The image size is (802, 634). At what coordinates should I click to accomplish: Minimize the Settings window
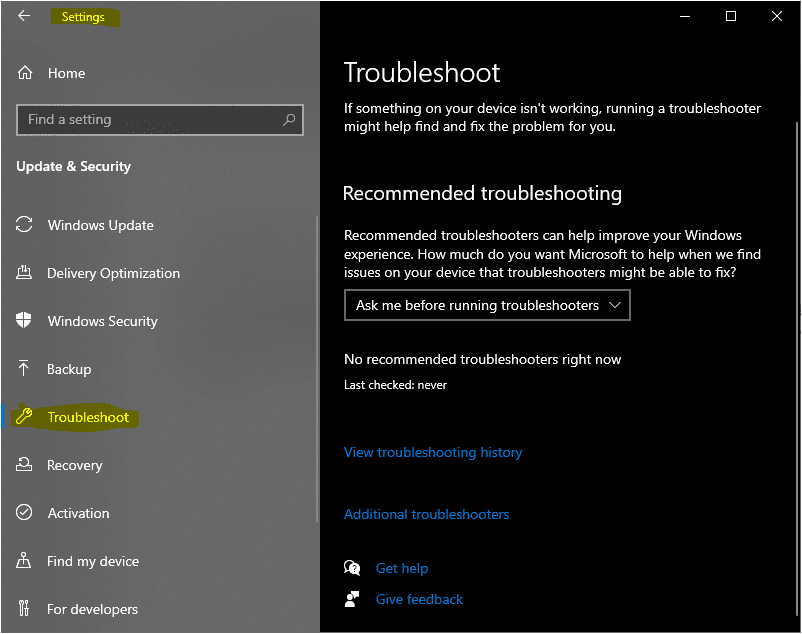(684, 16)
